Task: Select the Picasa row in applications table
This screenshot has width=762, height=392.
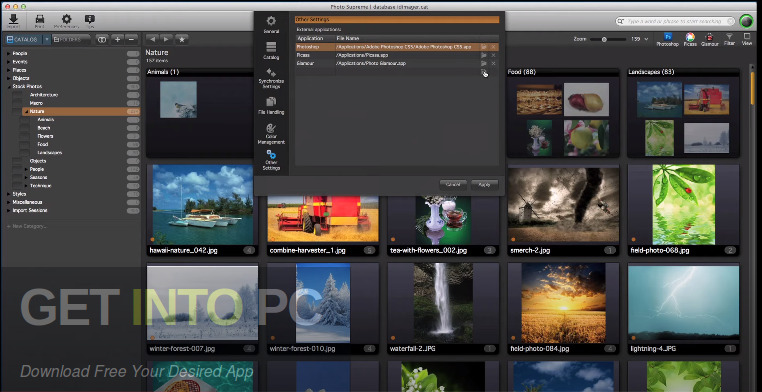Action: coord(397,55)
